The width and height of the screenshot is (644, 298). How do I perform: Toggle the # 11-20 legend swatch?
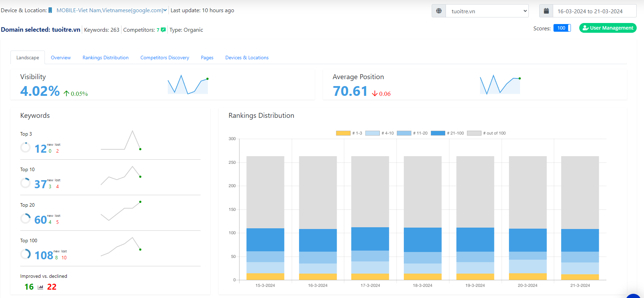coord(404,133)
